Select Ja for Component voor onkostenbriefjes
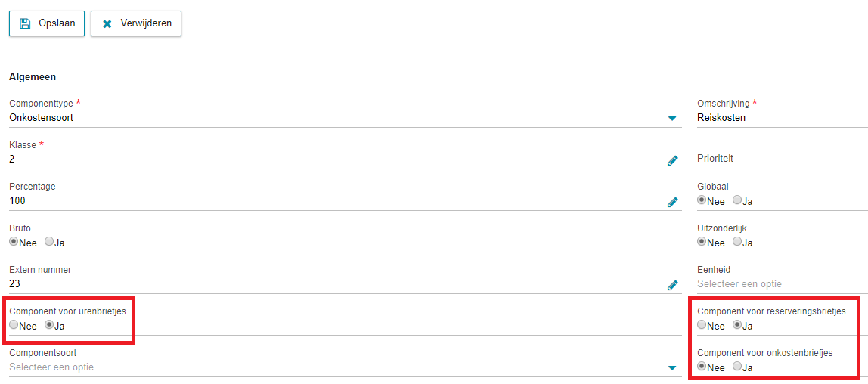This screenshot has height=384, width=868. (x=736, y=366)
